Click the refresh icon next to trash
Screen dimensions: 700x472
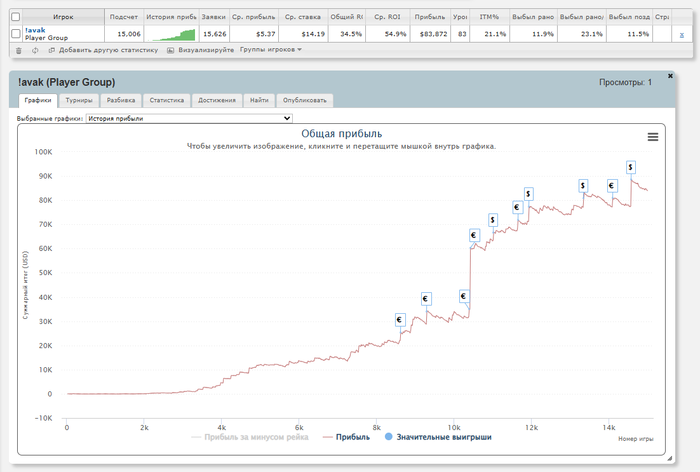[x=35, y=49]
